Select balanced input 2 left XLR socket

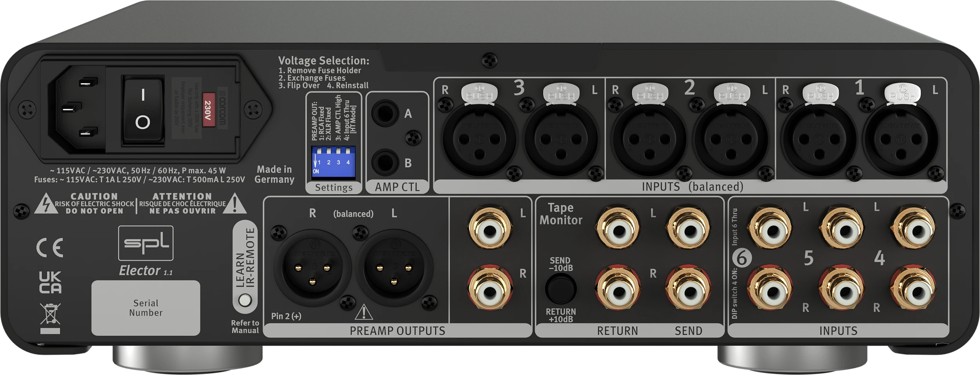click(731, 139)
